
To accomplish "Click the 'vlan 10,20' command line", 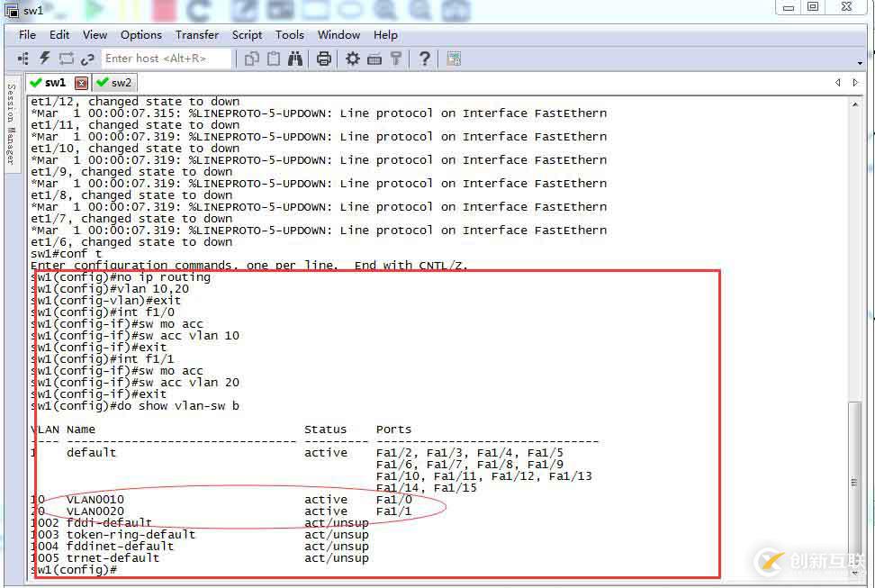I will (x=111, y=289).
